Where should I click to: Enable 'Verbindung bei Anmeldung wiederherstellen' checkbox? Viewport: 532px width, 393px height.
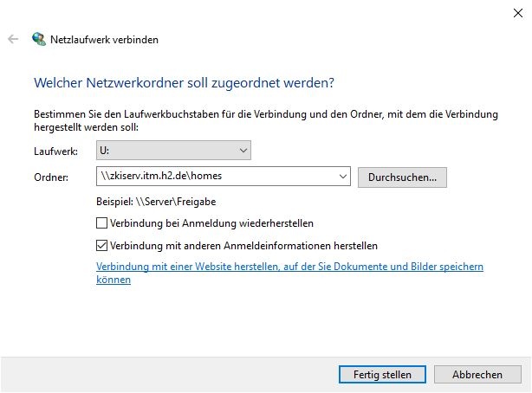tap(102, 223)
